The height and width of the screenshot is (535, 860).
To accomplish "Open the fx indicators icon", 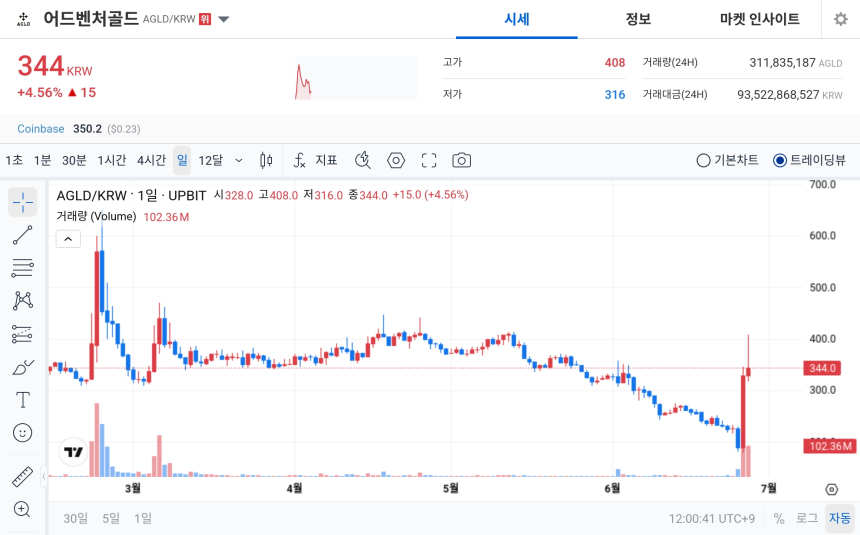I will coord(299,160).
